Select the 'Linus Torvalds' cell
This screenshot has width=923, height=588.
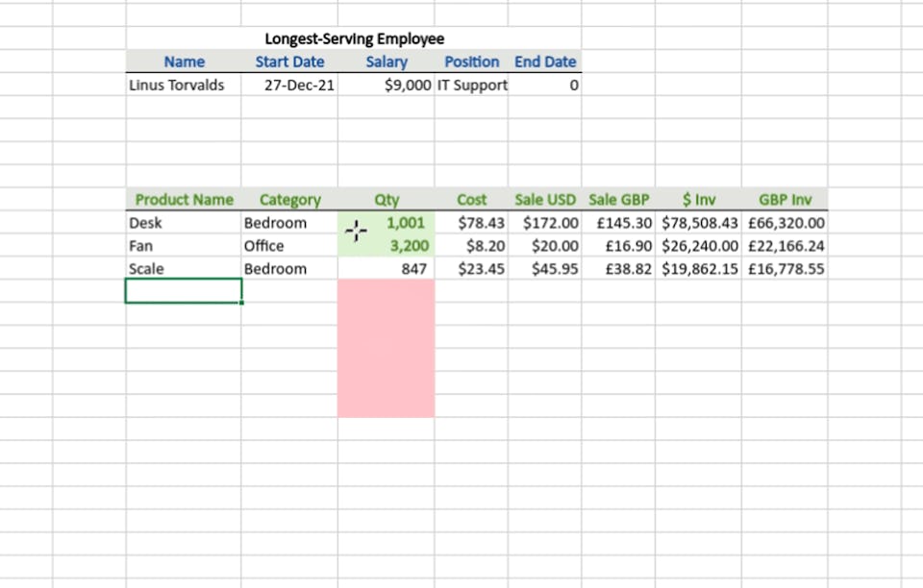coord(184,86)
